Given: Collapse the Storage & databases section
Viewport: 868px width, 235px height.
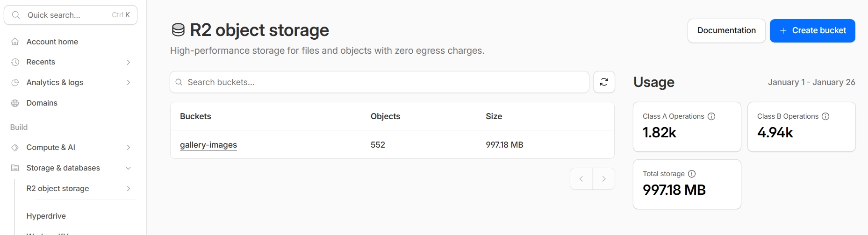Looking at the screenshot, I should click(x=129, y=168).
